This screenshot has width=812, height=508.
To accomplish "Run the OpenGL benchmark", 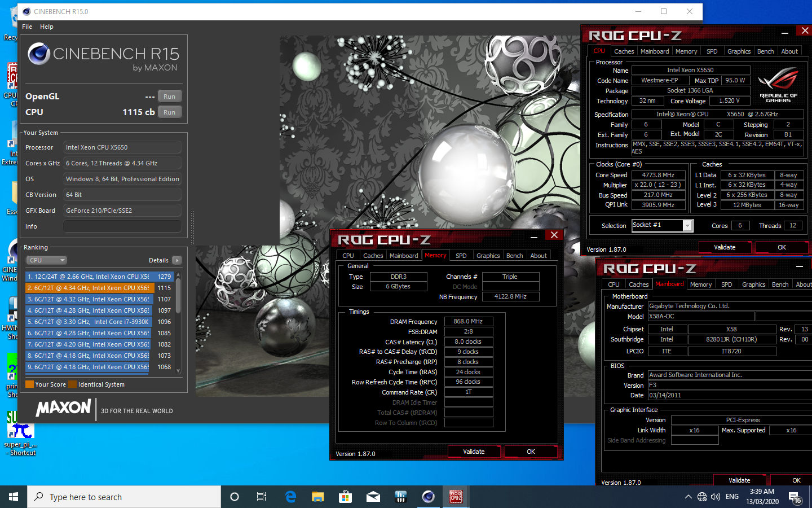I will click(169, 97).
